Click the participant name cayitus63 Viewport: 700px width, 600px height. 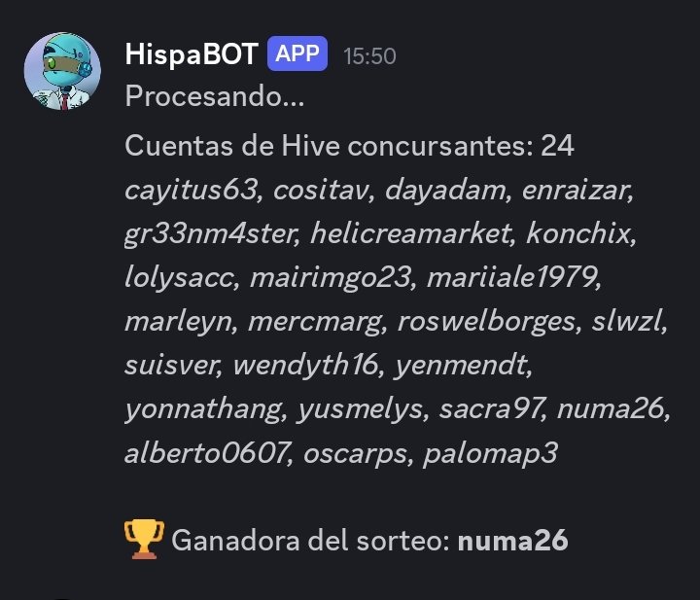(x=192, y=191)
